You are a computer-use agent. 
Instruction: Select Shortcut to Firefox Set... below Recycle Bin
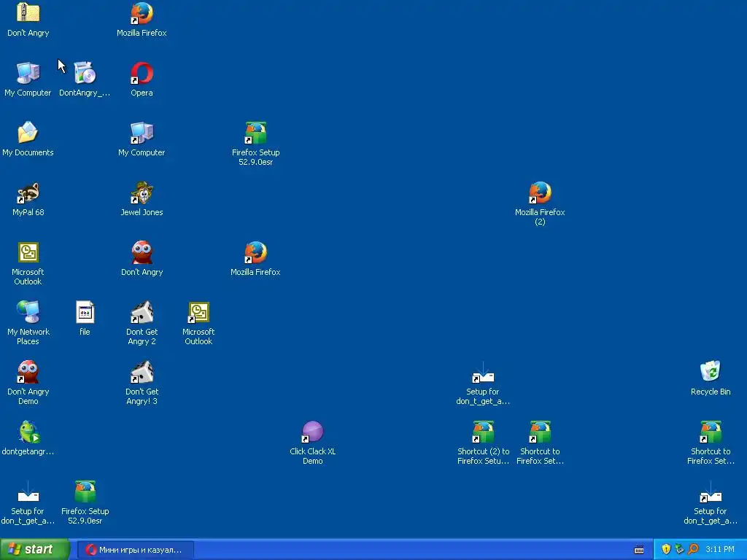coord(711,432)
